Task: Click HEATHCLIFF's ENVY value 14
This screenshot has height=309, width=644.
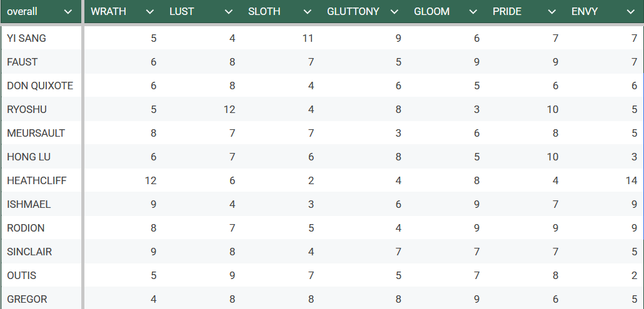Action: [631, 181]
